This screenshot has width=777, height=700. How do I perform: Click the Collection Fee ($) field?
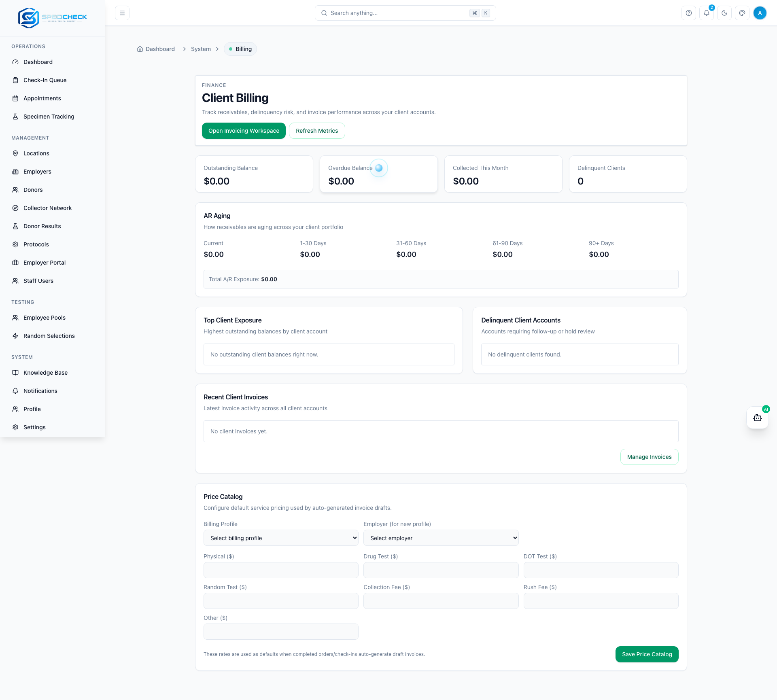(441, 601)
